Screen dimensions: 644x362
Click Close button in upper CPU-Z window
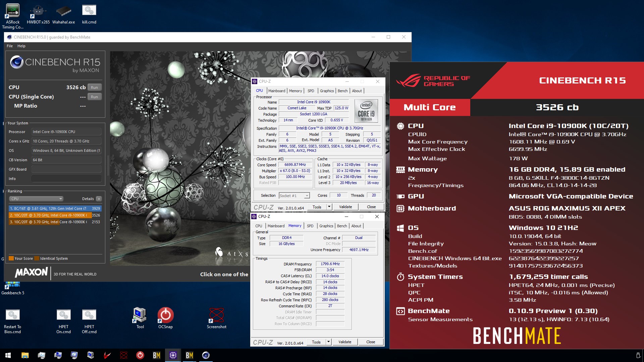371,207
